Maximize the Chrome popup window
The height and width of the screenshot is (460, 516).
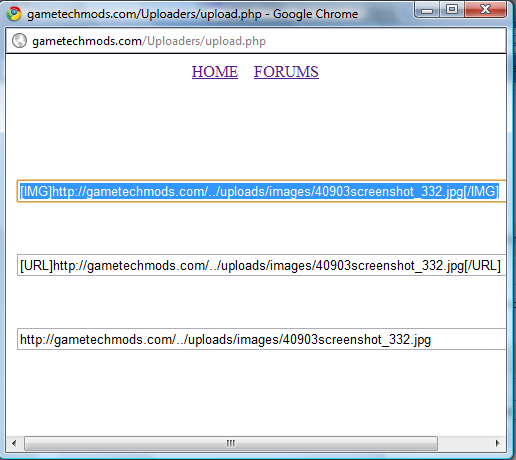[452, 10]
